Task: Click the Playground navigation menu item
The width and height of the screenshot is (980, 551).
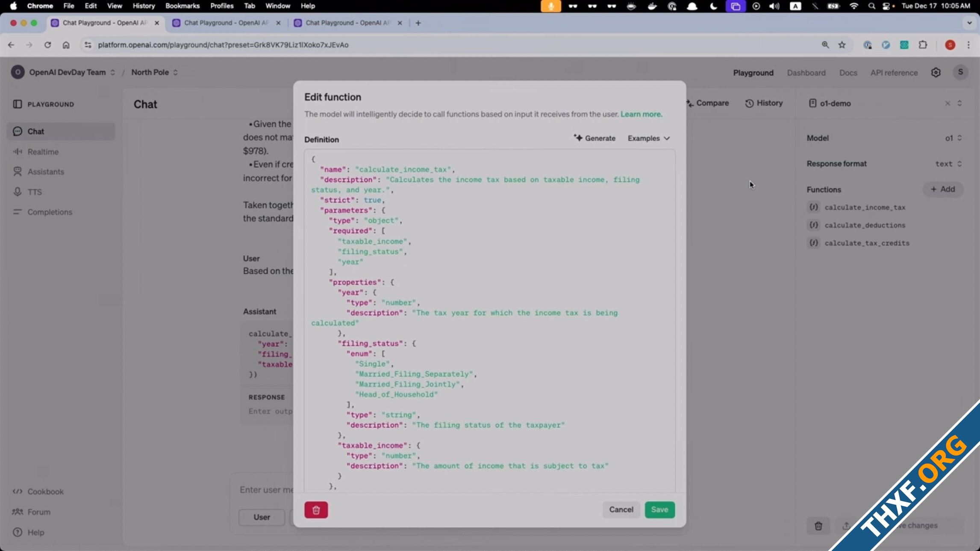Action: 753,73
